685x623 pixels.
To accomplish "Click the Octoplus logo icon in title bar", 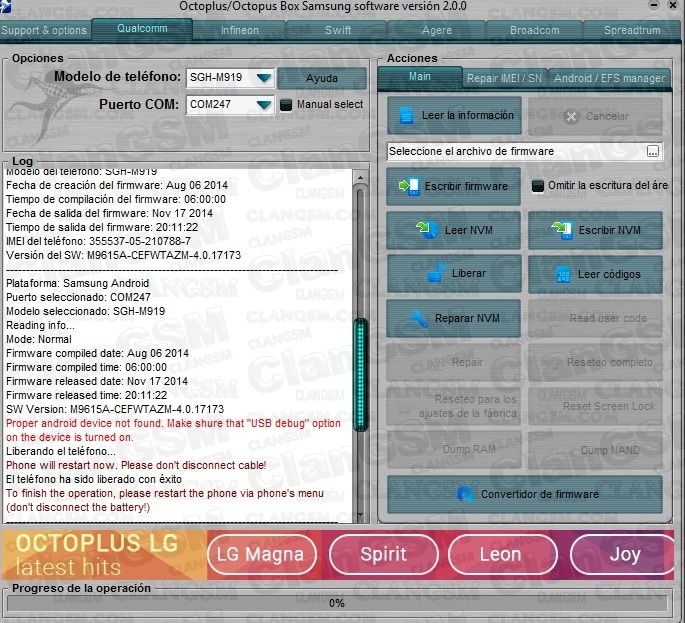I will [5, 6].
